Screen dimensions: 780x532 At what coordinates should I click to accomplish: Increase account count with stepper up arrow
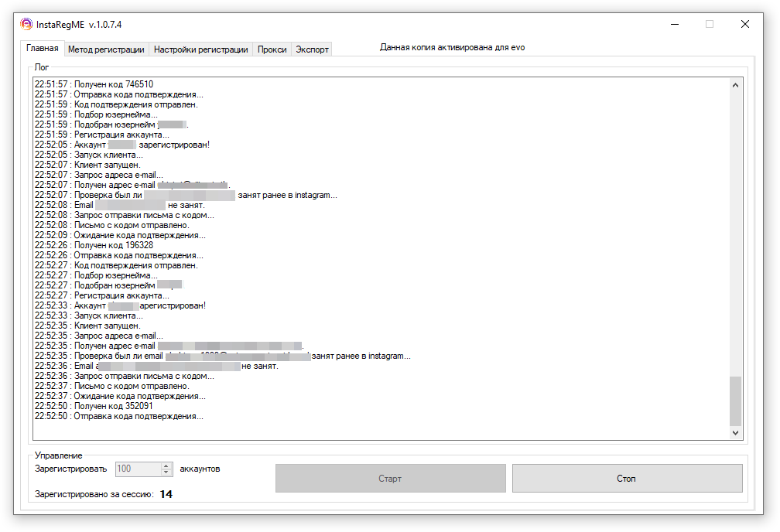(166, 465)
